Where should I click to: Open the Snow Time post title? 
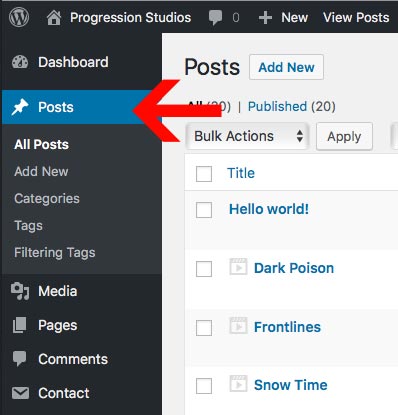click(291, 385)
